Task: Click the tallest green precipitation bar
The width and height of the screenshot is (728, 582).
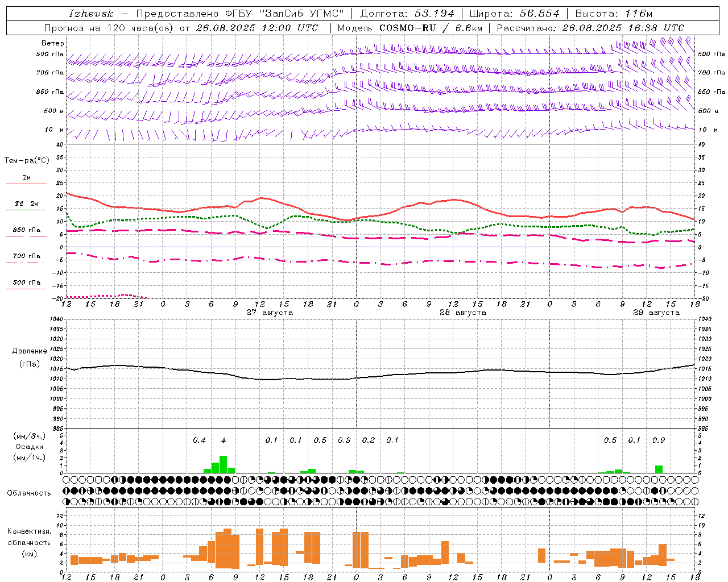Action: (224, 464)
